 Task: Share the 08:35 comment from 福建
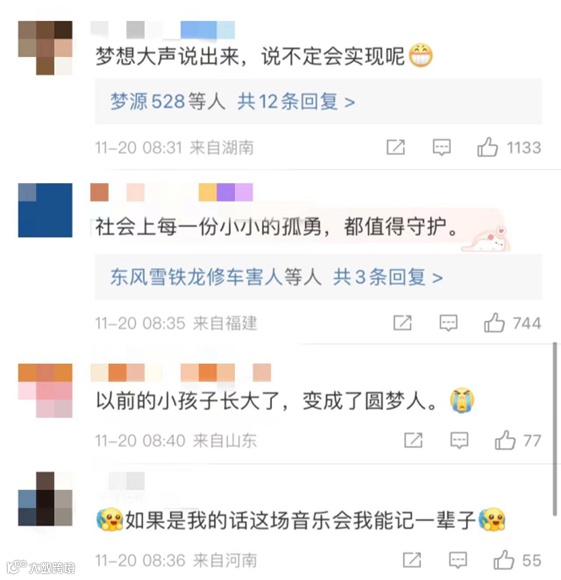point(402,323)
